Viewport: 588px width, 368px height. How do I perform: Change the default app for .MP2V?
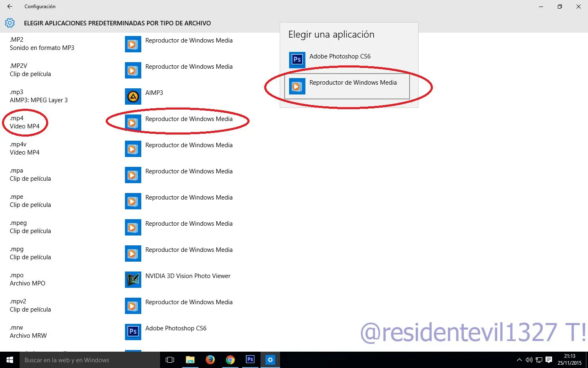point(179,70)
